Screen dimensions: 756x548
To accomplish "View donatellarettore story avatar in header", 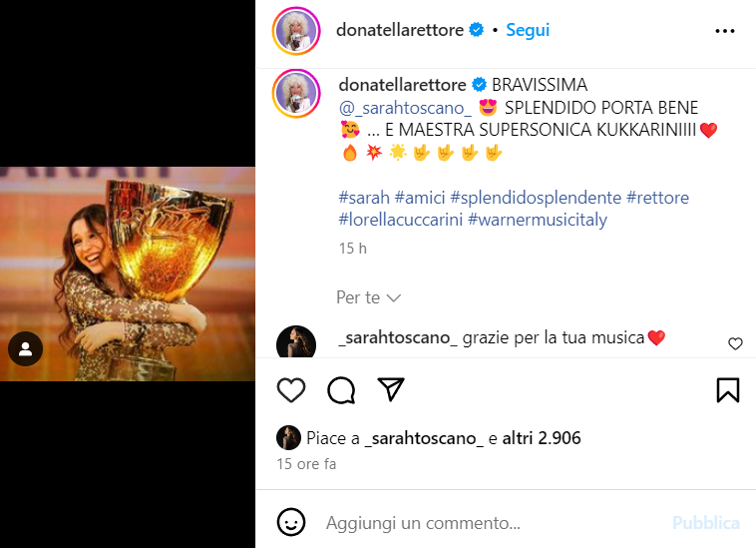I will (295, 31).
